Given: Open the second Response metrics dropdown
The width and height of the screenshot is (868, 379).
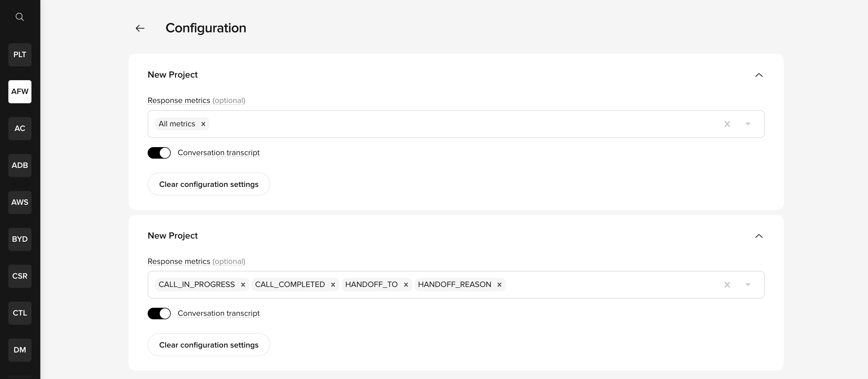Looking at the screenshot, I should (748, 285).
